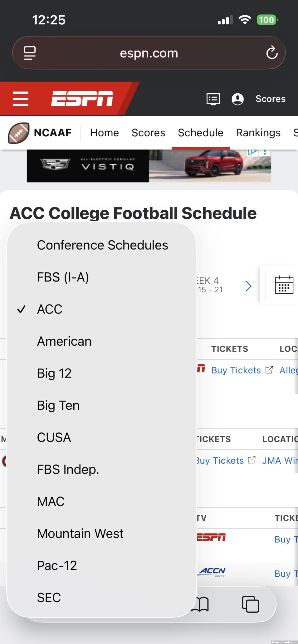This screenshot has height=644, width=298.
Task: Click the top-right Scores link
Action: tap(270, 99)
